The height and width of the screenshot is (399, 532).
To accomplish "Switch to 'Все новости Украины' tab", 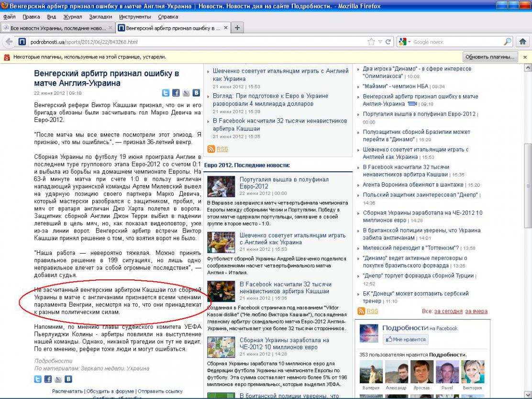I will click(x=58, y=28).
